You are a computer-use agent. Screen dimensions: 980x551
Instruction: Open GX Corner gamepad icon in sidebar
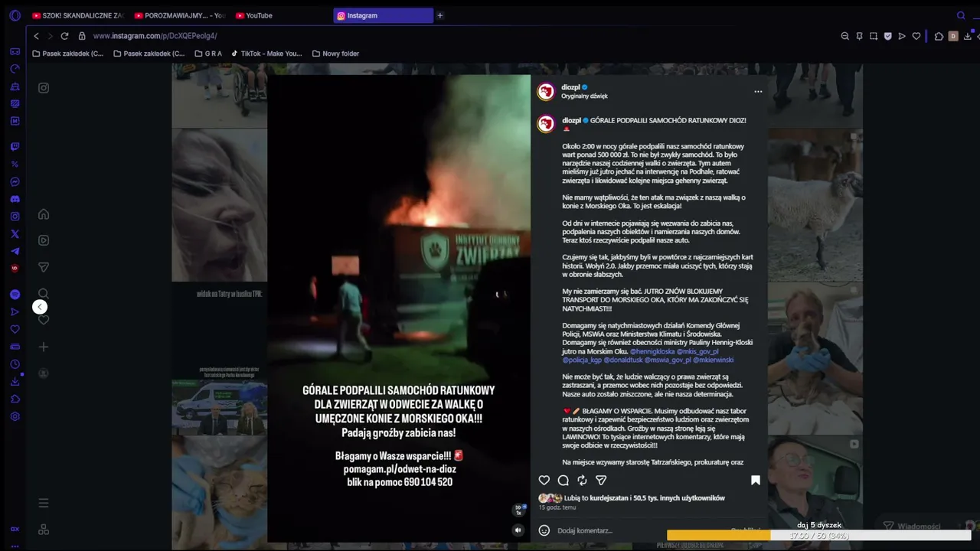click(x=15, y=51)
